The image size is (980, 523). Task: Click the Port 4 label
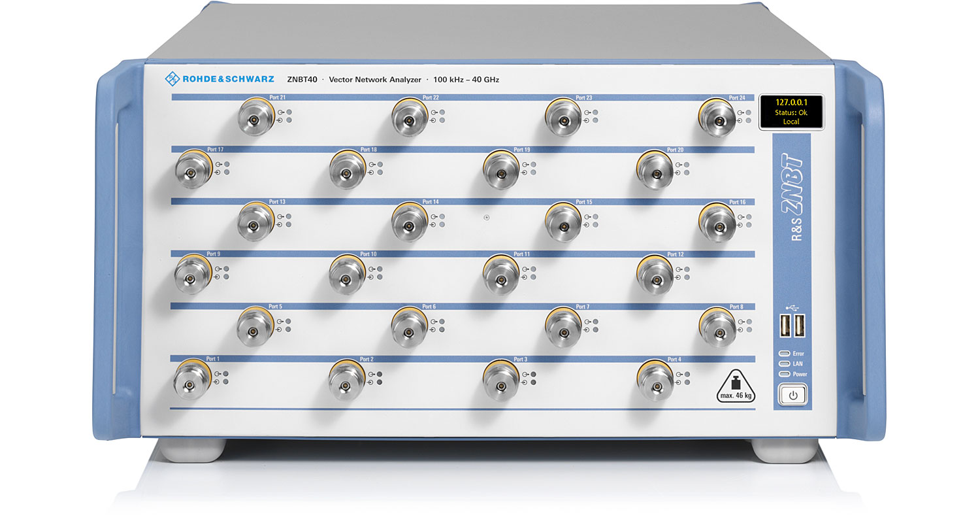tap(674, 359)
